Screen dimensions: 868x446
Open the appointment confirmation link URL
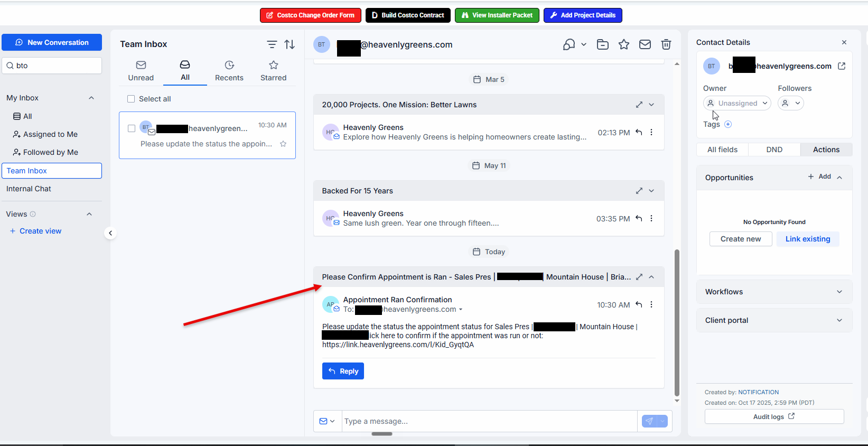coord(398,345)
